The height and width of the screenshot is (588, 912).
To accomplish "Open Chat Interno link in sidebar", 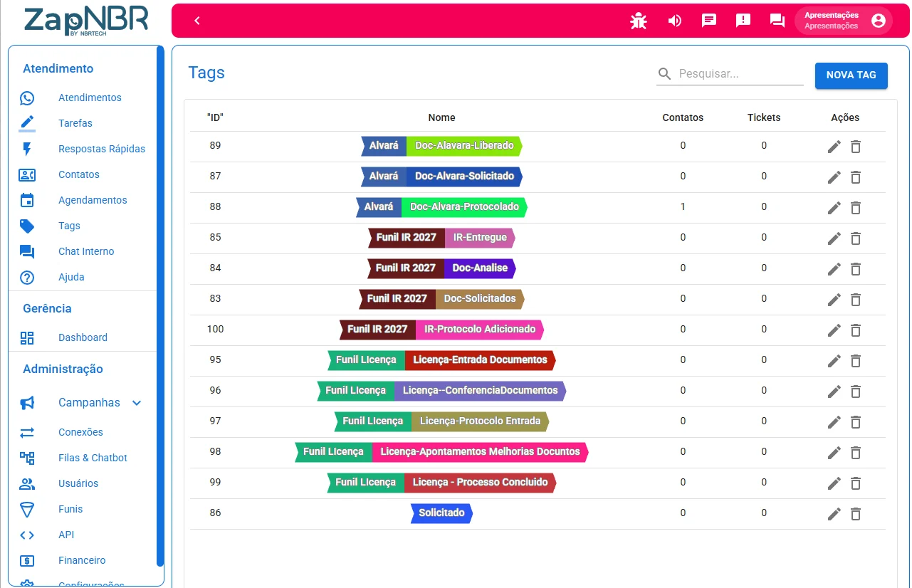I will tap(86, 251).
